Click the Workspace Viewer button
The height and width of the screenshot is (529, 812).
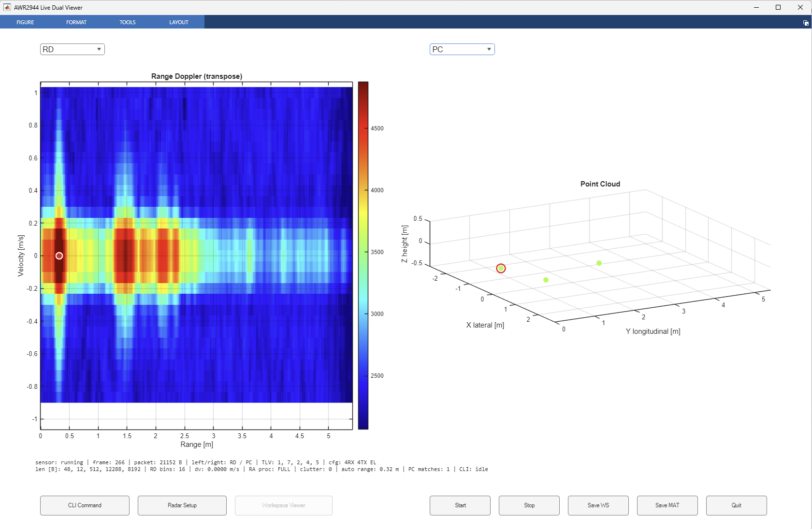[x=284, y=505]
